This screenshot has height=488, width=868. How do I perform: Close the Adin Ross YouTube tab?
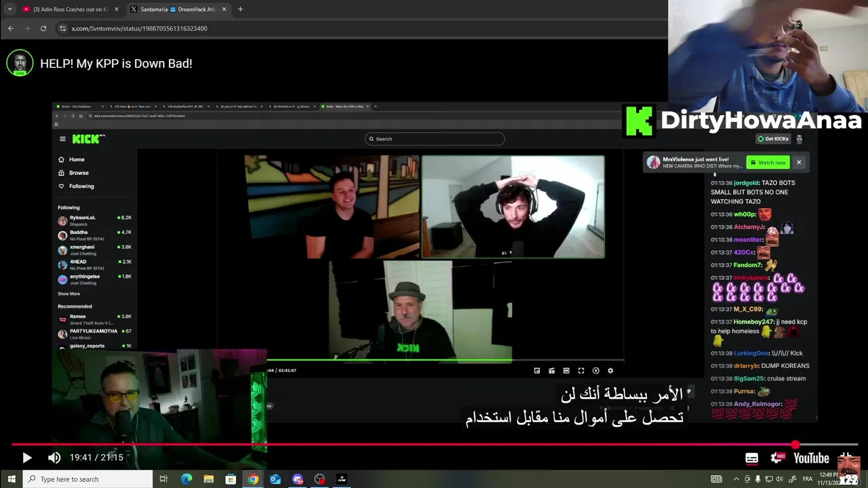(x=116, y=9)
